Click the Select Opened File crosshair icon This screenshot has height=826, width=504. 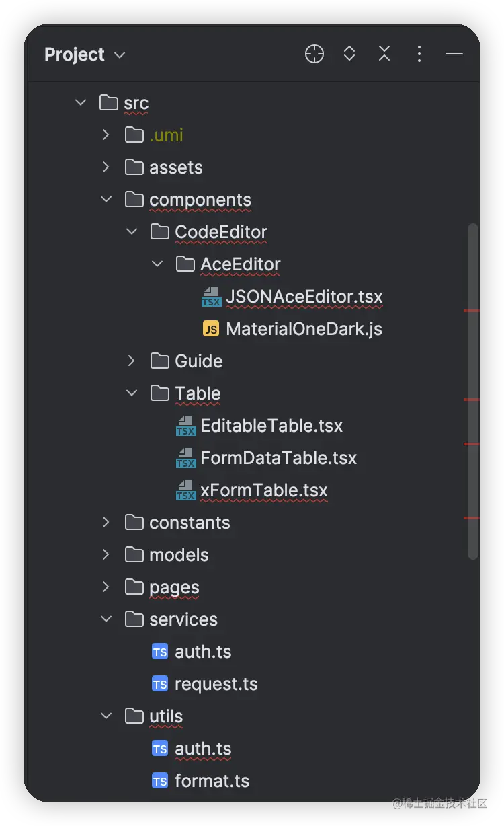[314, 54]
